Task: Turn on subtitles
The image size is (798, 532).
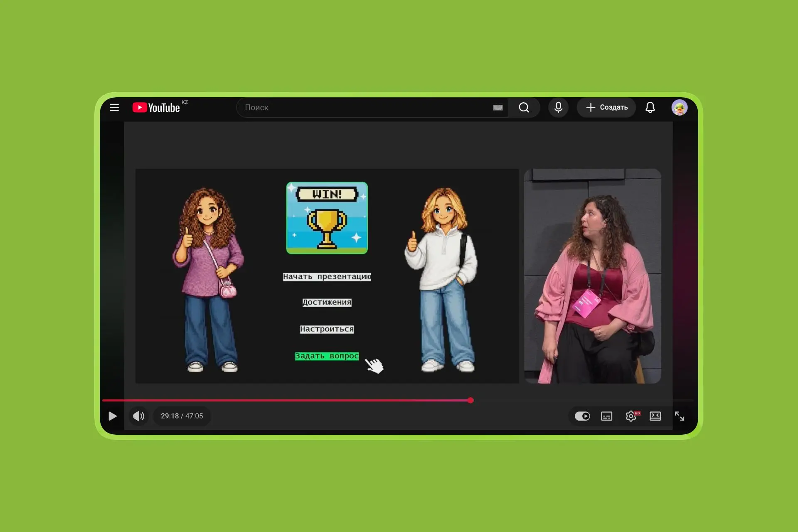Action: point(606,416)
